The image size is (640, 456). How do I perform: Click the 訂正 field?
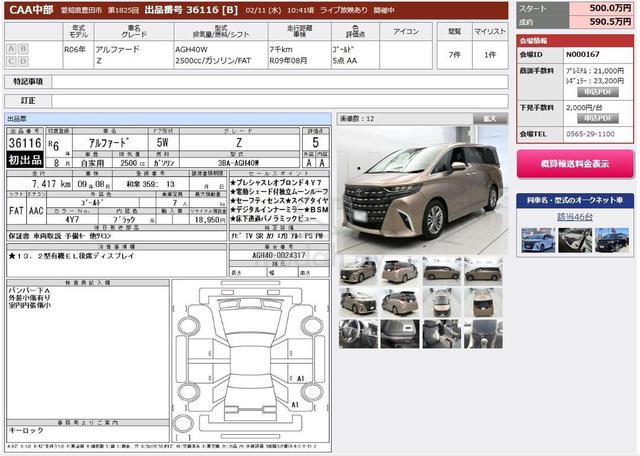280,101
